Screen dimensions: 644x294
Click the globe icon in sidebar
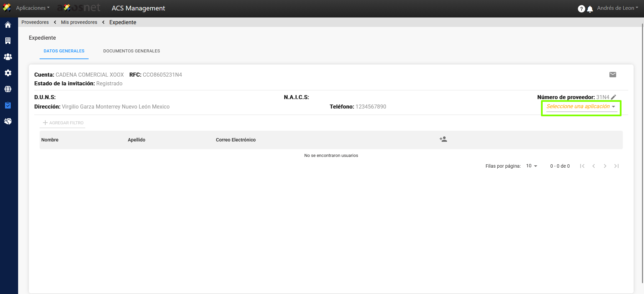[8, 89]
